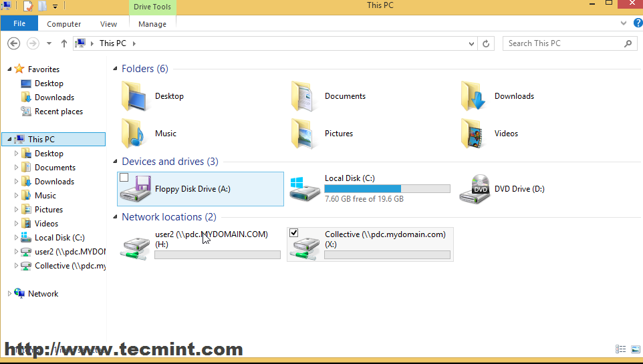The width and height of the screenshot is (643, 364).
Task: Open the address bar history dropdown
Action: (x=472, y=43)
